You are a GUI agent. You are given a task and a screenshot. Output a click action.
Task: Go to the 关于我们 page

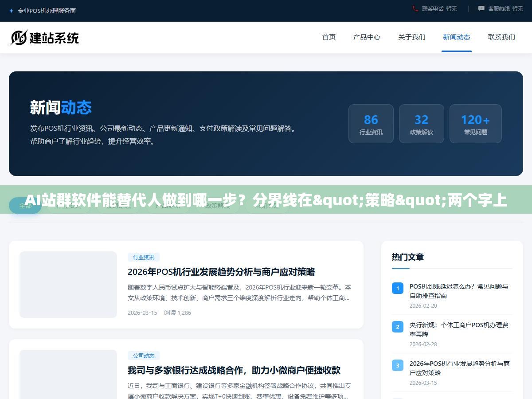(x=412, y=37)
